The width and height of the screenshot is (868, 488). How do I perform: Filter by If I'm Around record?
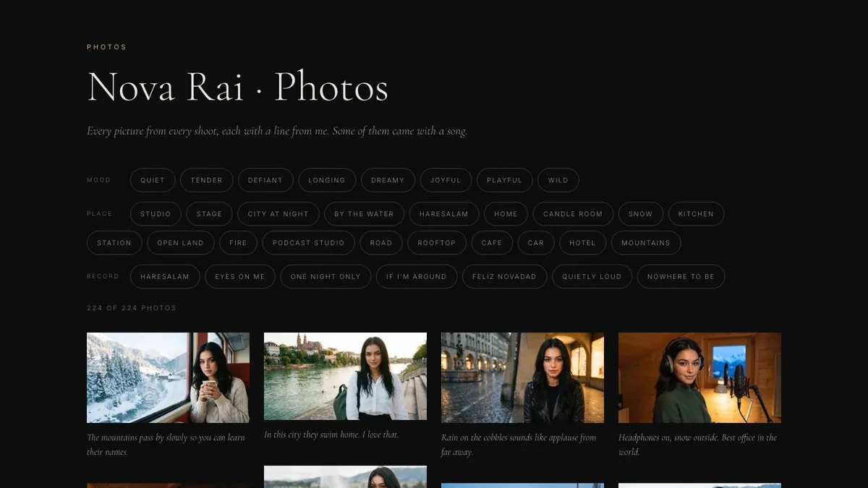coord(417,277)
